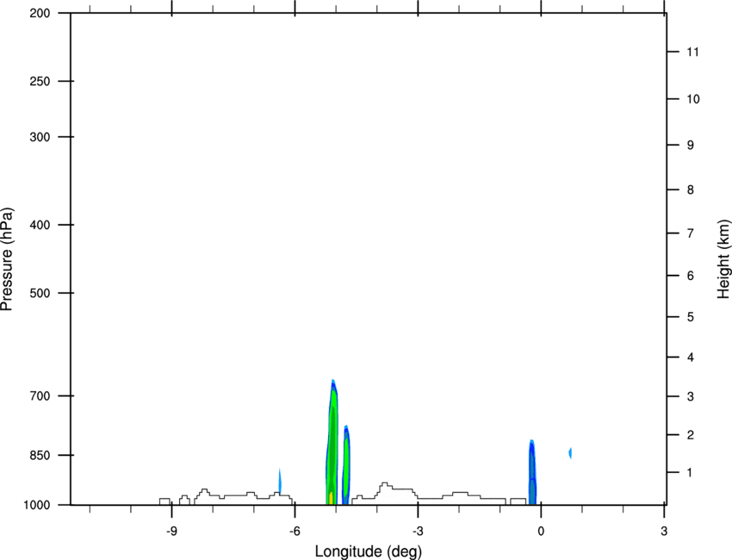Viewport: 732px width, 560px height.
Task: Click the yellow core at plume base
Action: tap(331, 498)
